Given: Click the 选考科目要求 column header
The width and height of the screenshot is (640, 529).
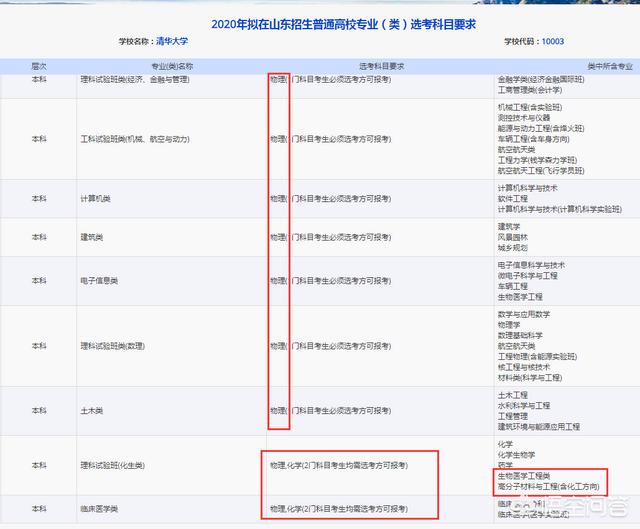Looking at the screenshot, I should pyautogui.click(x=382, y=66).
